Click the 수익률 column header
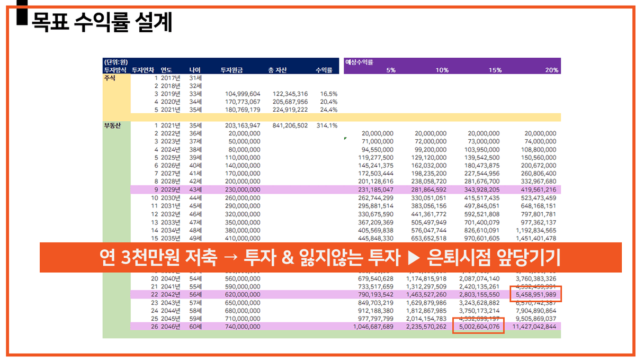The height and width of the screenshot is (362, 644). pyautogui.click(x=324, y=70)
